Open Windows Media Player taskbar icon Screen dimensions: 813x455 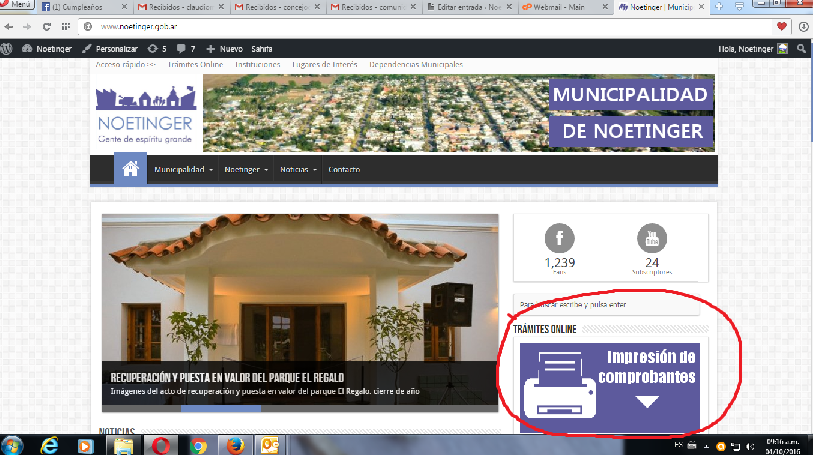(x=86, y=446)
